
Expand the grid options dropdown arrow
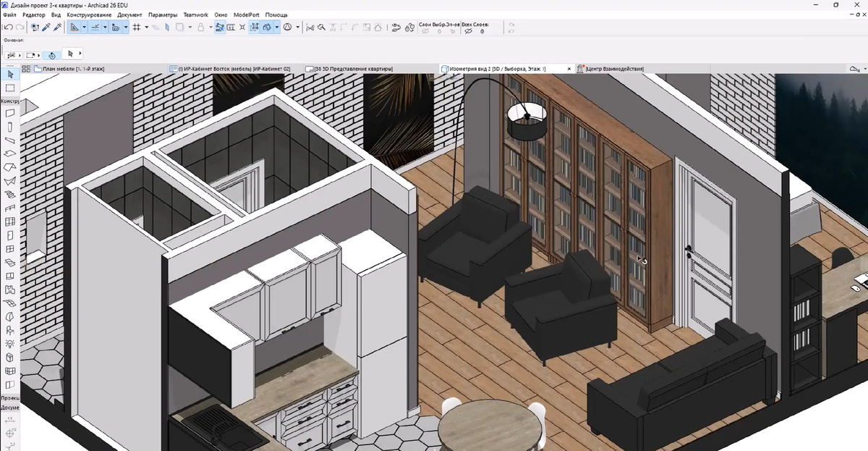[x=146, y=27]
